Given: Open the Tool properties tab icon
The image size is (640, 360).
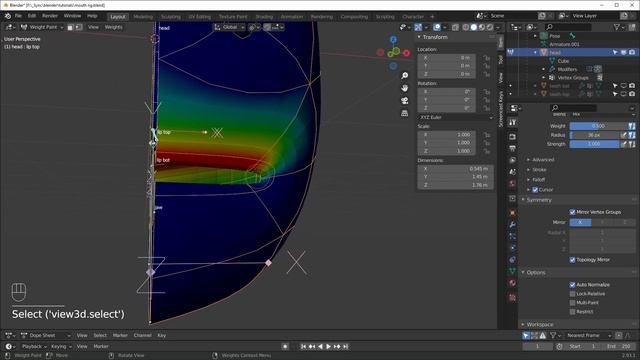Looking at the screenshot, I should click(513, 122).
